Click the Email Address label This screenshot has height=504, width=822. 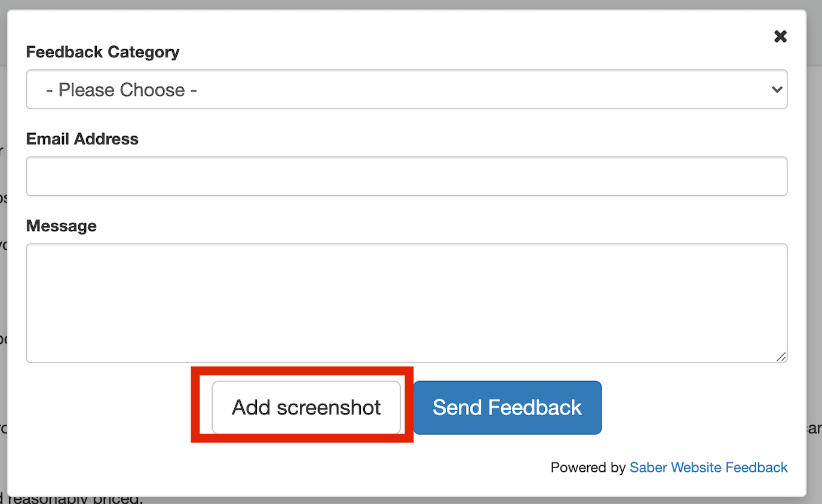pyautogui.click(x=82, y=139)
